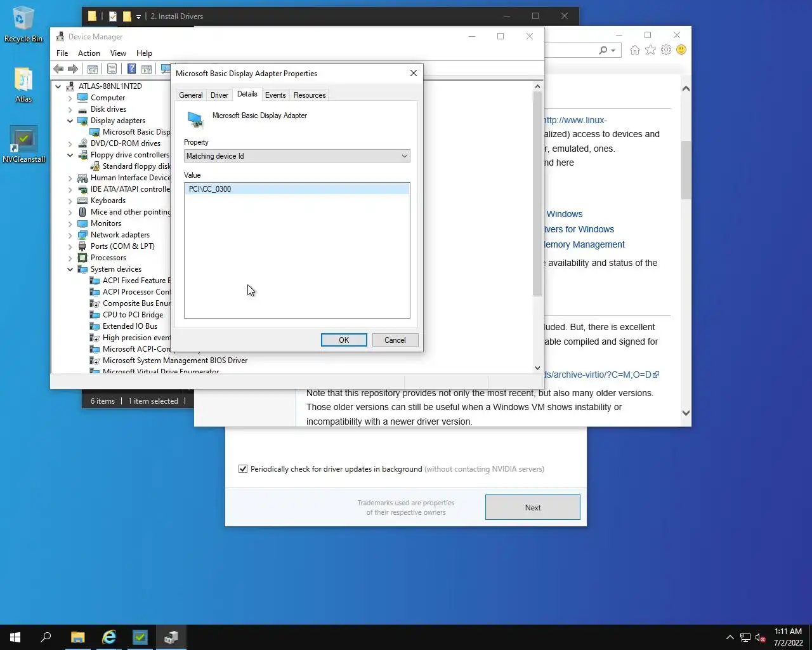
Task: Select the NVCleanstall desktop shortcut
Action: point(24,144)
